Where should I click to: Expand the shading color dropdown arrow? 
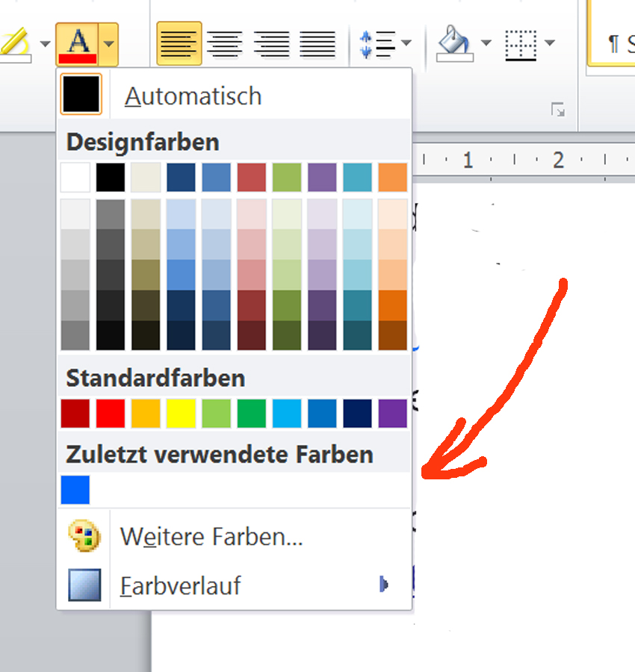click(x=486, y=43)
